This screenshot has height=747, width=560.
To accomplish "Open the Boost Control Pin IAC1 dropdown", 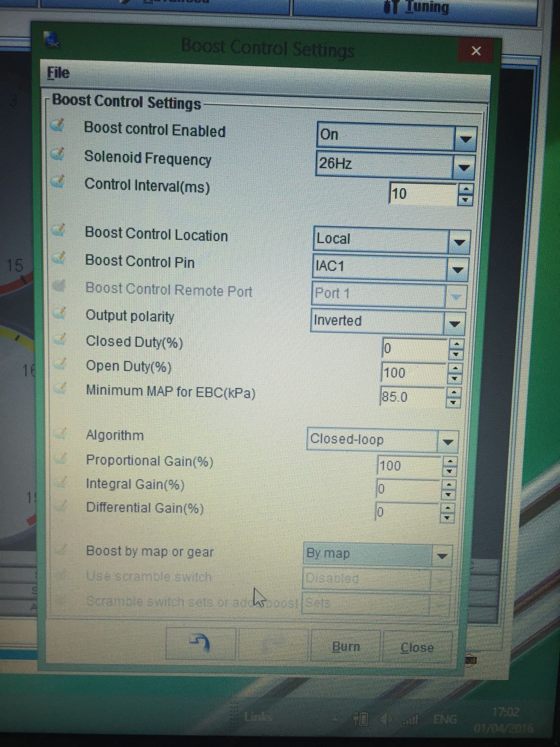I will pos(457,270).
